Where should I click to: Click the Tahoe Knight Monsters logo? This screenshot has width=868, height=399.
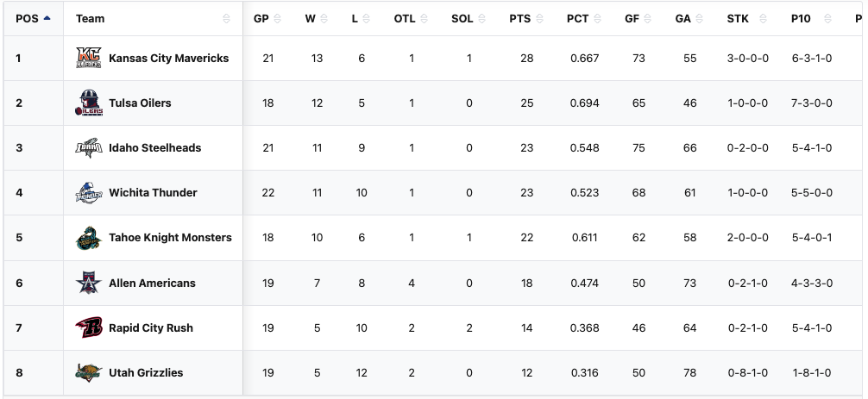pos(89,238)
